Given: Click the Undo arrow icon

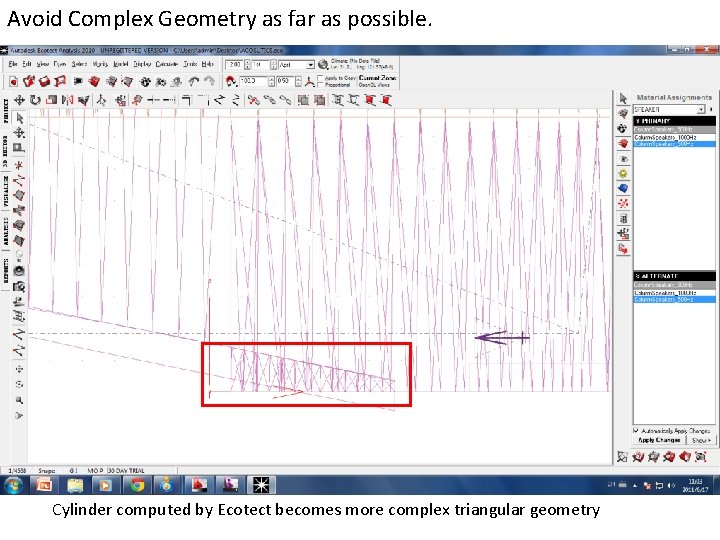Looking at the screenshot, I should [x=193, y=82].
